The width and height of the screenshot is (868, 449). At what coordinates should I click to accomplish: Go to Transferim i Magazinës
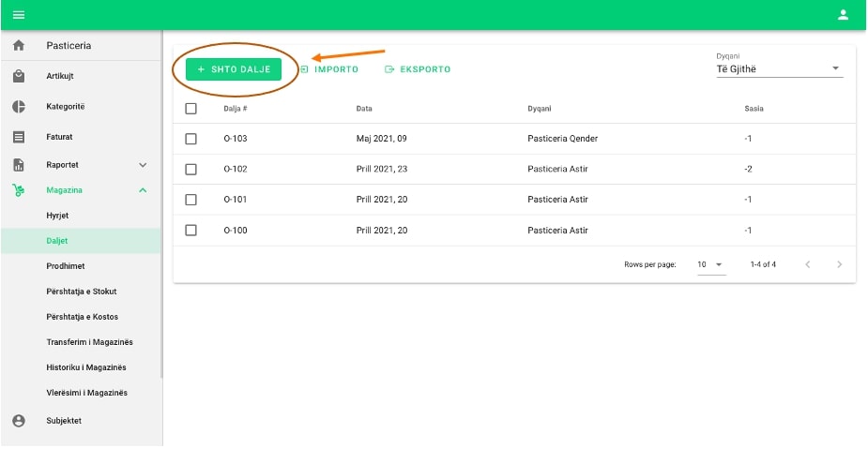pos(89,342)
